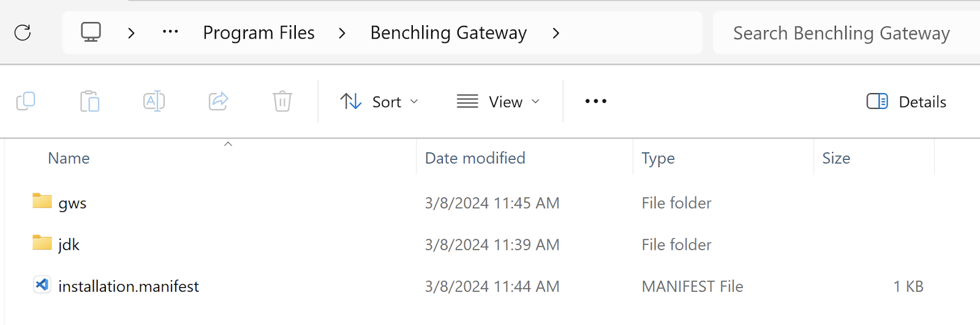
Task: Click the Search Benchling Gateway field
Action: click(x=846, y=33)
